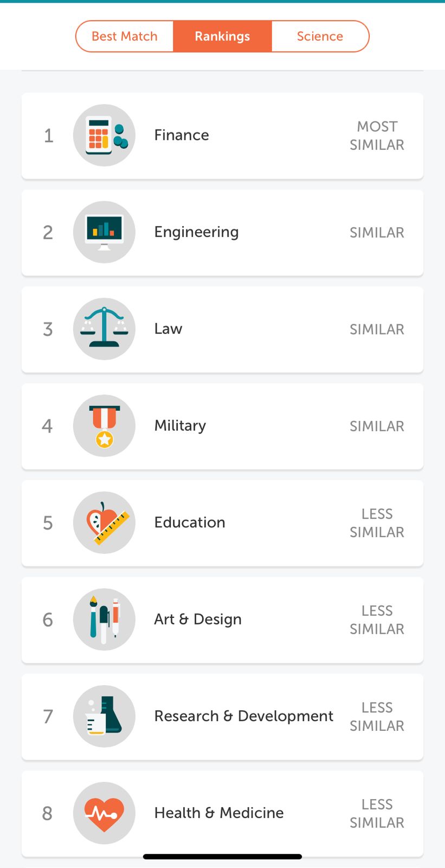Tap the Military medal icon

104,426
